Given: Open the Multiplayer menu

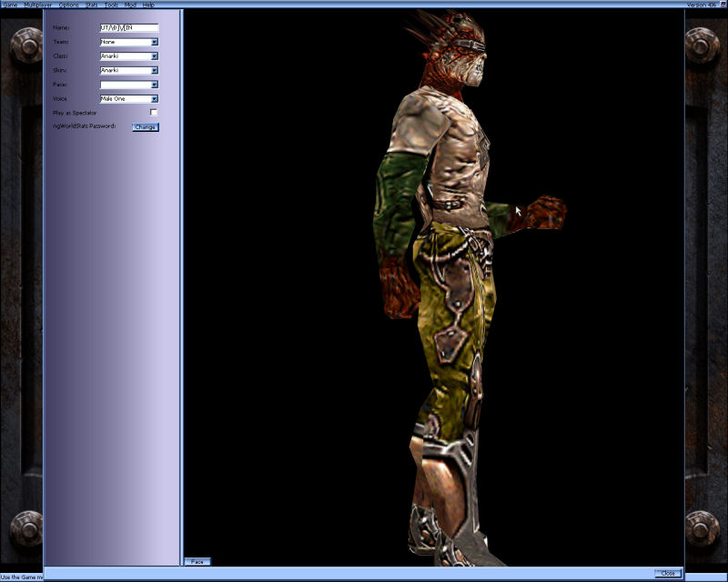Looking at the screenshot, I should [35, 3].
